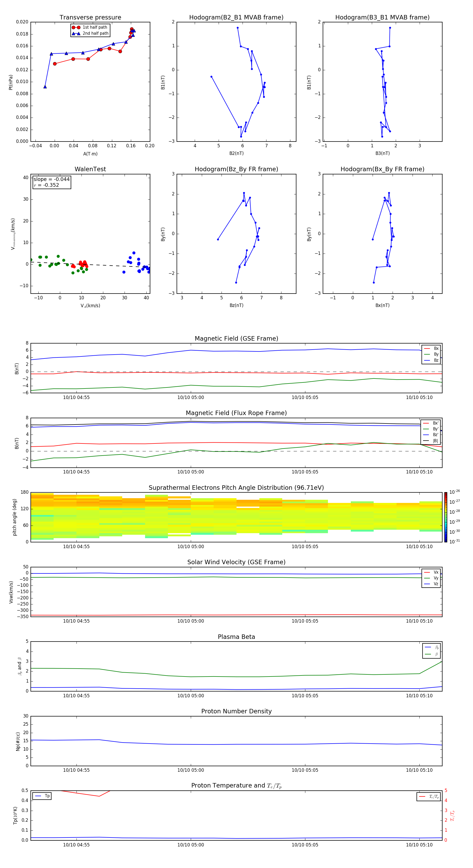Select "Vy" in the velocity legend
The width and height of the screenshot is (473, 868).
tap(431, 578)
